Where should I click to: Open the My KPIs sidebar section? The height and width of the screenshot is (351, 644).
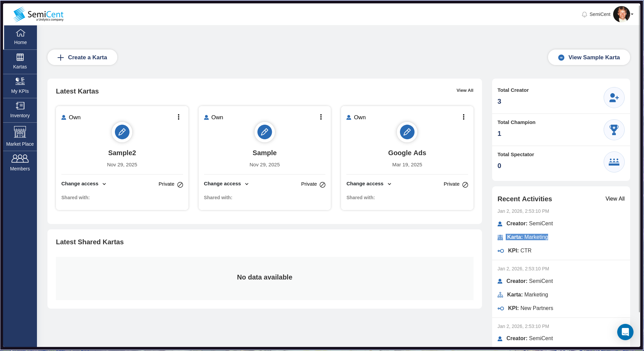(x=20, y=85)
